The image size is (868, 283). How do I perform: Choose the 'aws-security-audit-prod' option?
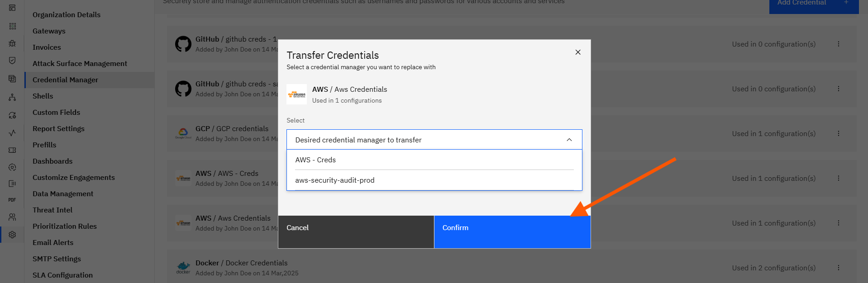(434, 180)
